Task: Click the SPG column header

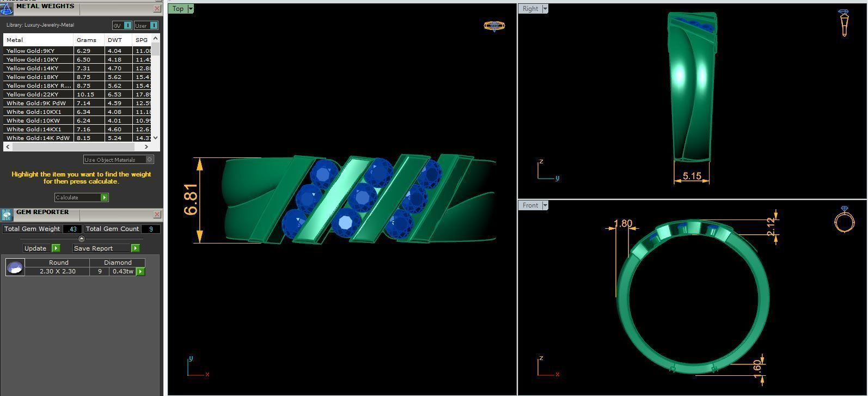Action: [142, 40]
